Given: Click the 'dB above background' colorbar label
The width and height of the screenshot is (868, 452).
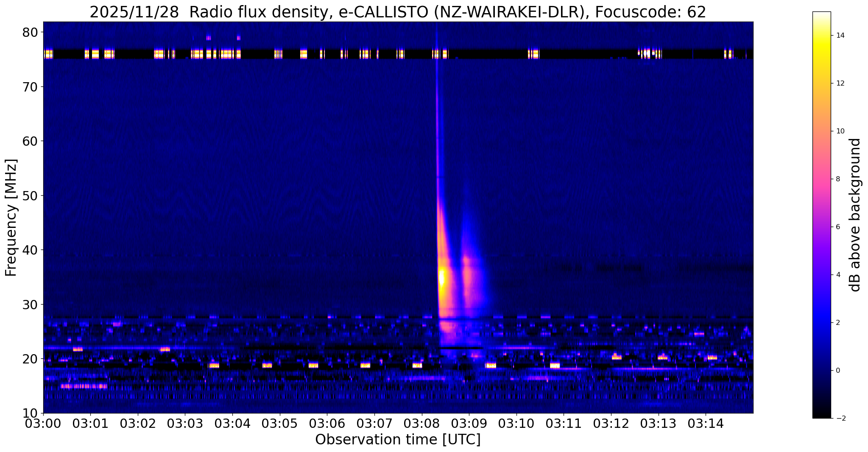Looking at the screenshot, I should (x=856, y=215).
